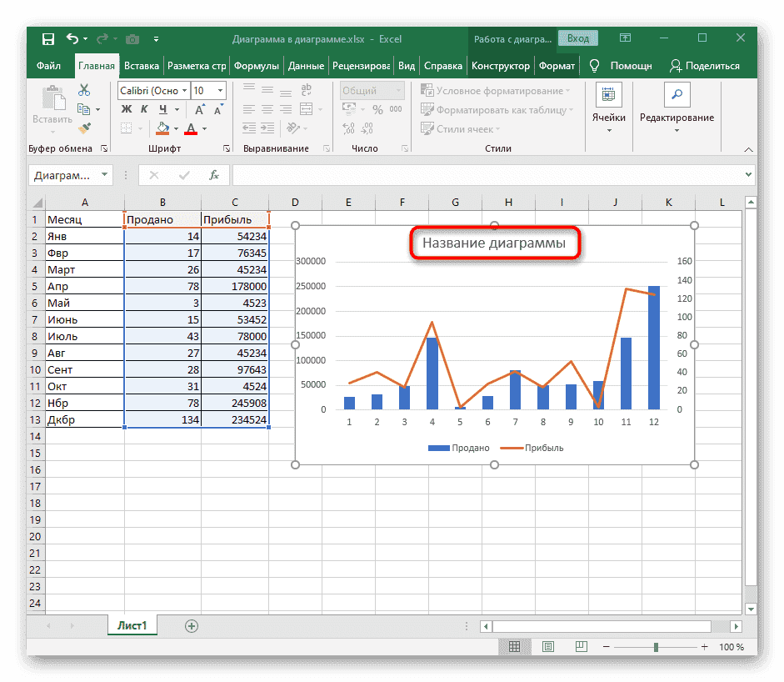Expand the font size dropdown
The image size is (784, 682).
(220, 91)
